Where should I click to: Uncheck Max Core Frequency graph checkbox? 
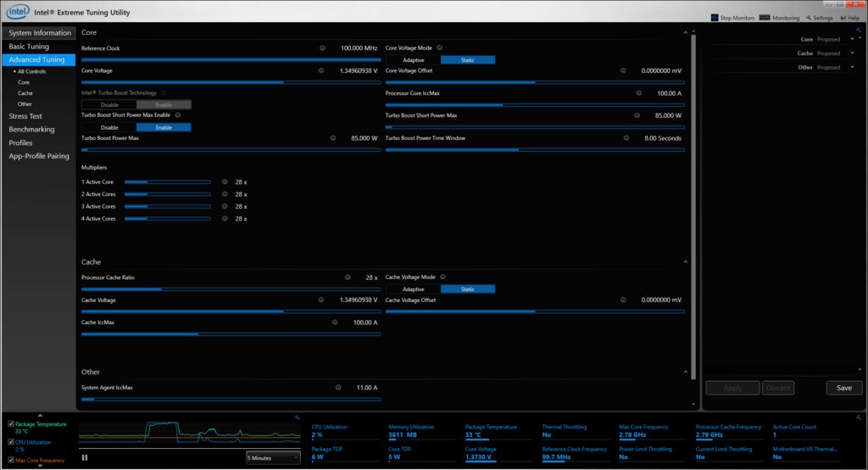pos(10,460)
